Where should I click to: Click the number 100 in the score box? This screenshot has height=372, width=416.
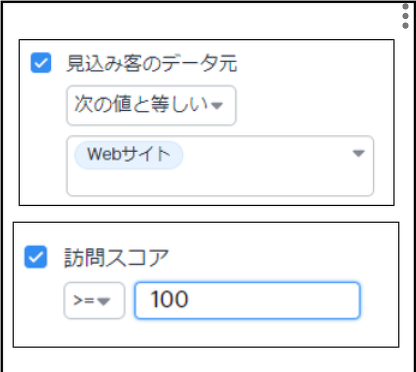(x=169, y=299)
